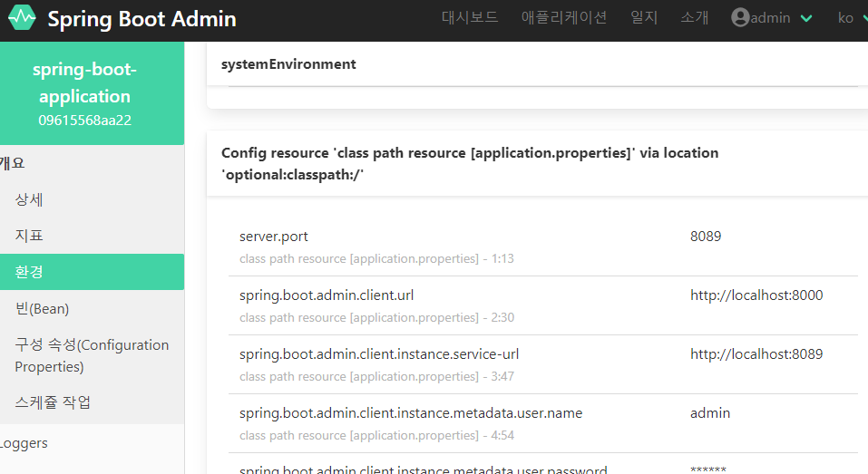Collapse the 개요 sidebar group
The width and height of the screenshot is (868, 474).
pyautogui.click(x=92, y=163)
